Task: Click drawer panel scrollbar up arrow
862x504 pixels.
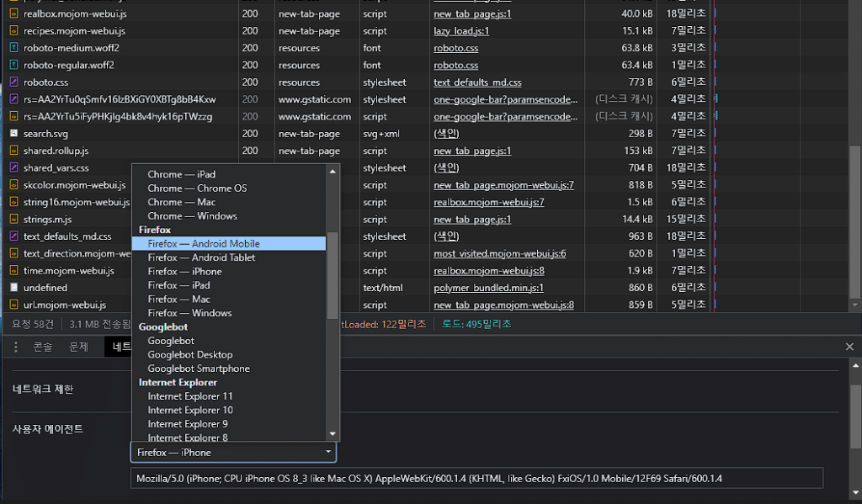Action: coord(855,365)
